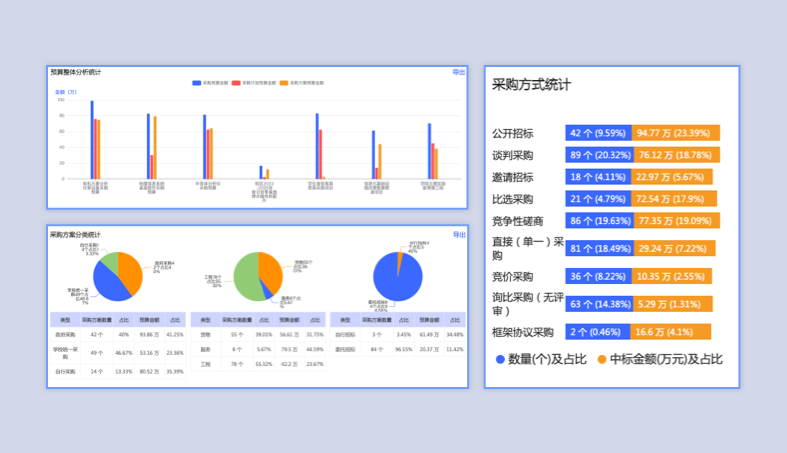Viewport: 787px width, 453px height.
Task: Click 导出 link in 预算整体分析统计 panel
Action: pos(458,72)
